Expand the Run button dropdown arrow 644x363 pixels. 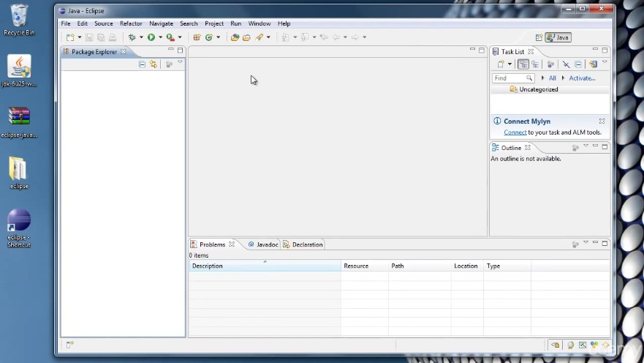pyautogui.click(x=159, y=37)
